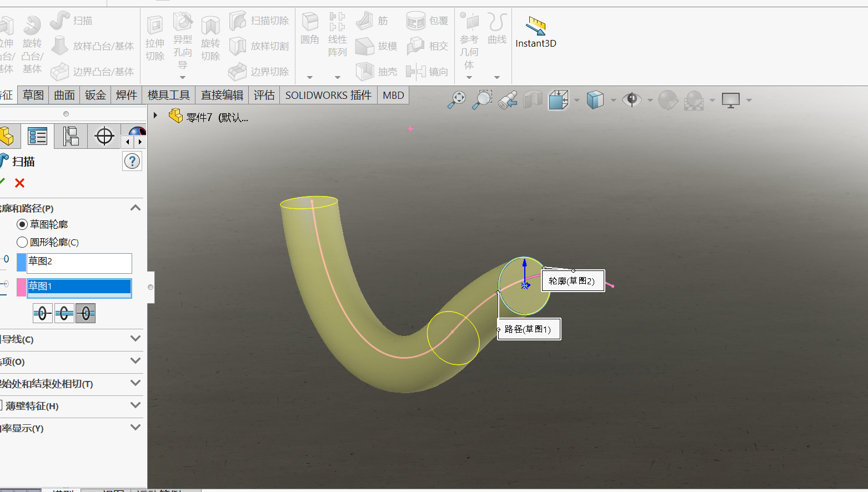Switch to the Mold Tools (模具工具) tab
Screen dimensions: 868x492
tap(169, 96)
